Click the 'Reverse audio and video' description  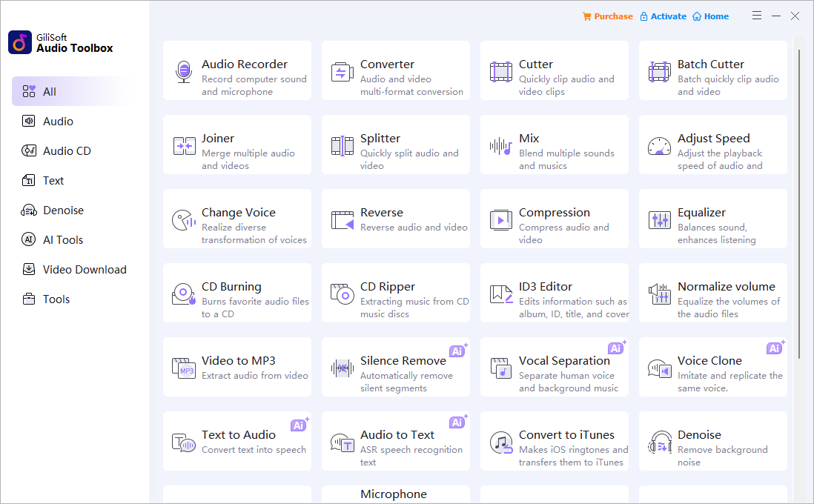414,227
